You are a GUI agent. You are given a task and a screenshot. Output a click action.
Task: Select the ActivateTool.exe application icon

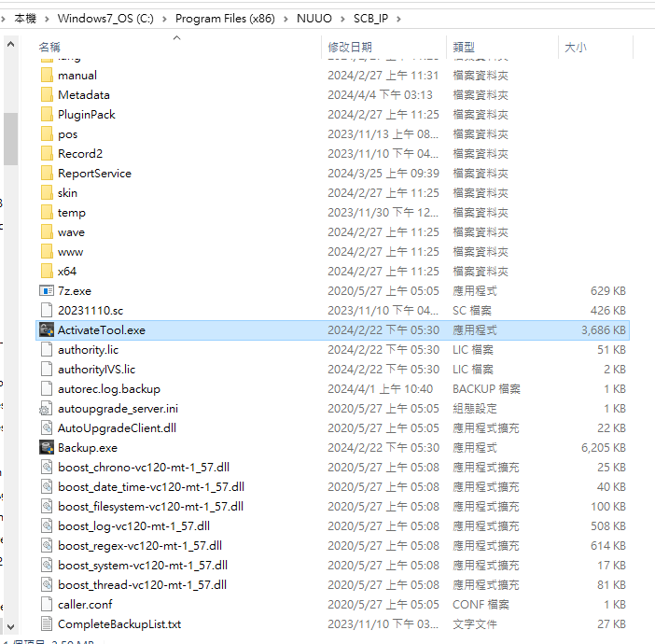click(x=47, y=330)
